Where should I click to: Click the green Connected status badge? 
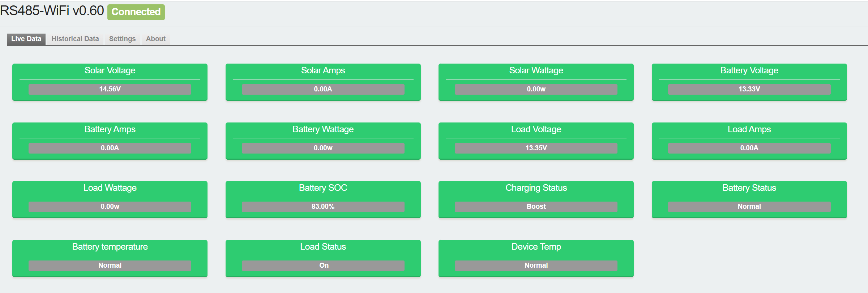[x=136, y=12]
